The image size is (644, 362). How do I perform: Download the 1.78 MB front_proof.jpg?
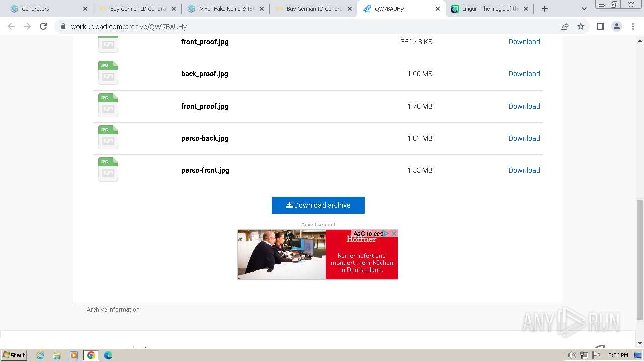pos(524,106)
